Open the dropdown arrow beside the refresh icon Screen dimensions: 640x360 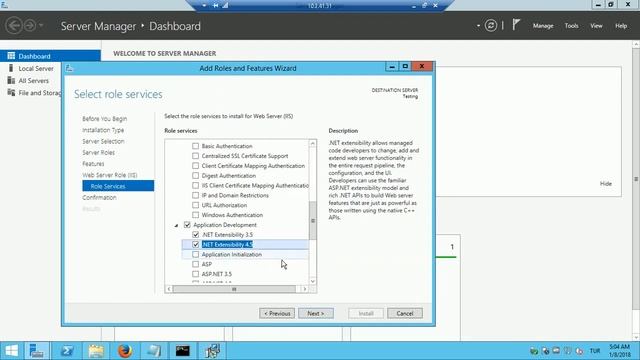(478, 26)
